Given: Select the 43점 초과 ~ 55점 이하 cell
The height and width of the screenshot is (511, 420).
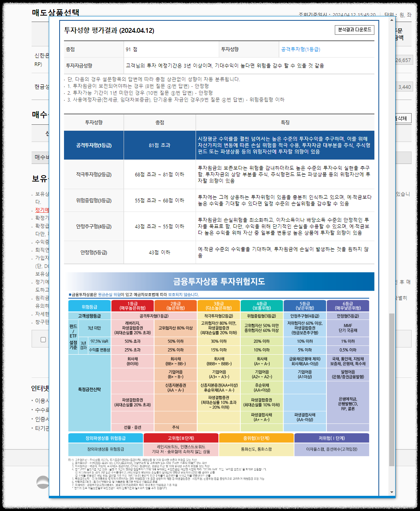Looking at the screenshot, I should click(160, 226).
